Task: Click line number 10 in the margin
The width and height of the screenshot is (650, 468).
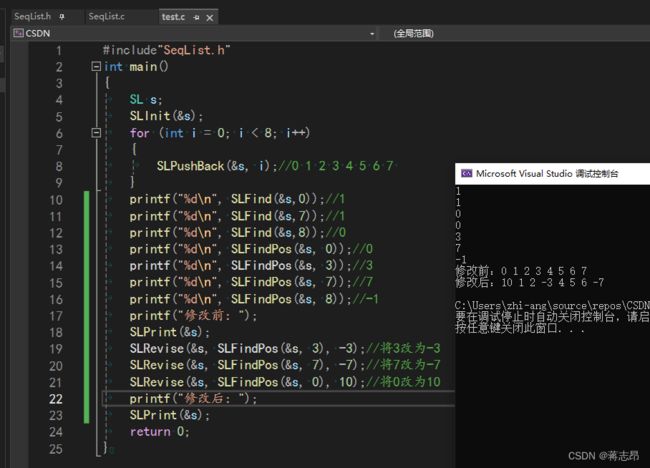Action: click(x=56, y=200)
